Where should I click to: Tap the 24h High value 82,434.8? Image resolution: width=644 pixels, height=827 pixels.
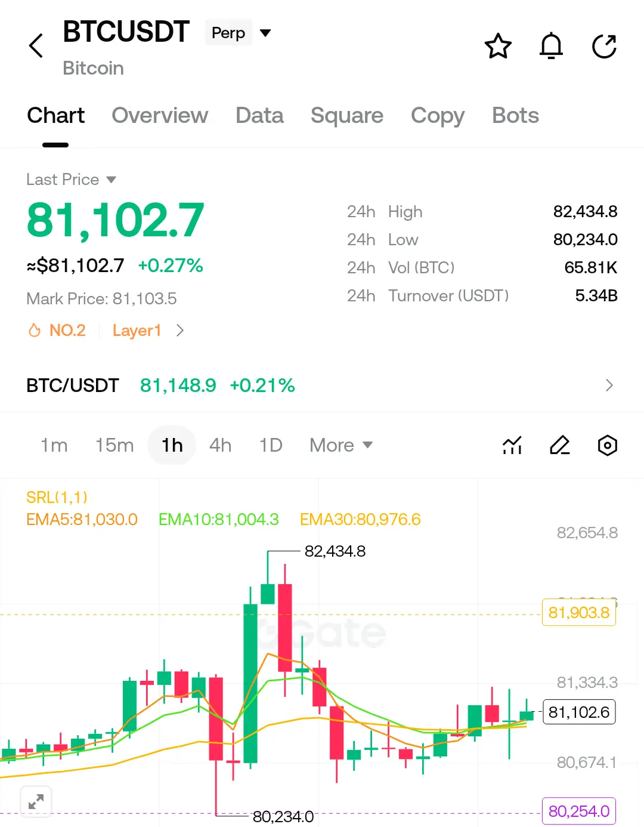click(585, 212)
